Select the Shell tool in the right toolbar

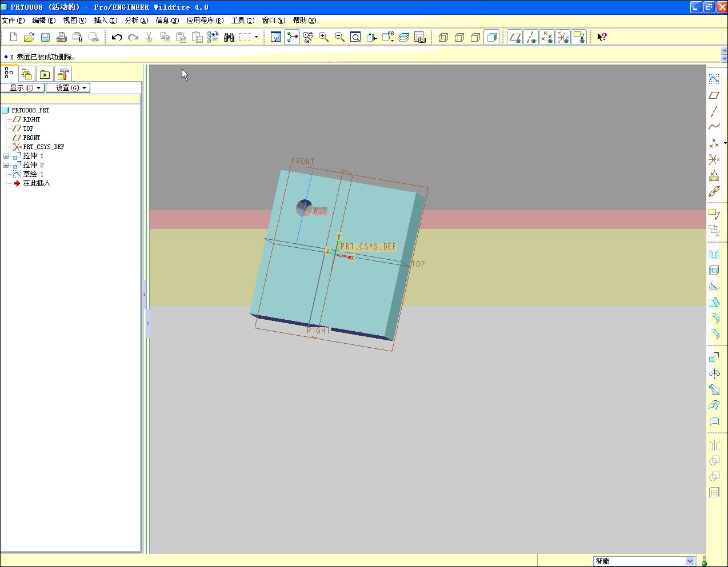[714, 270]
